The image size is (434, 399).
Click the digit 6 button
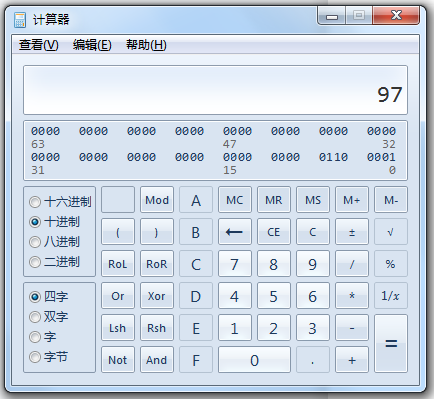point(313,296)
